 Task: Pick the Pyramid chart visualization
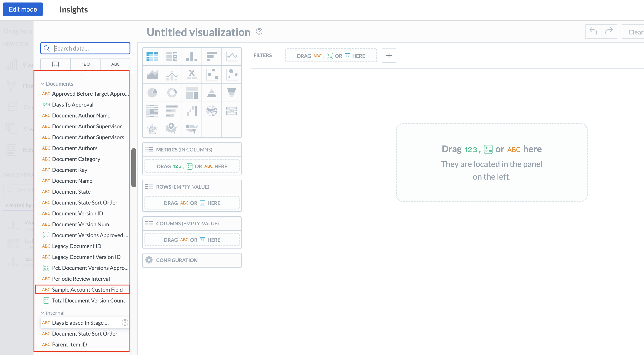point(211,93)
